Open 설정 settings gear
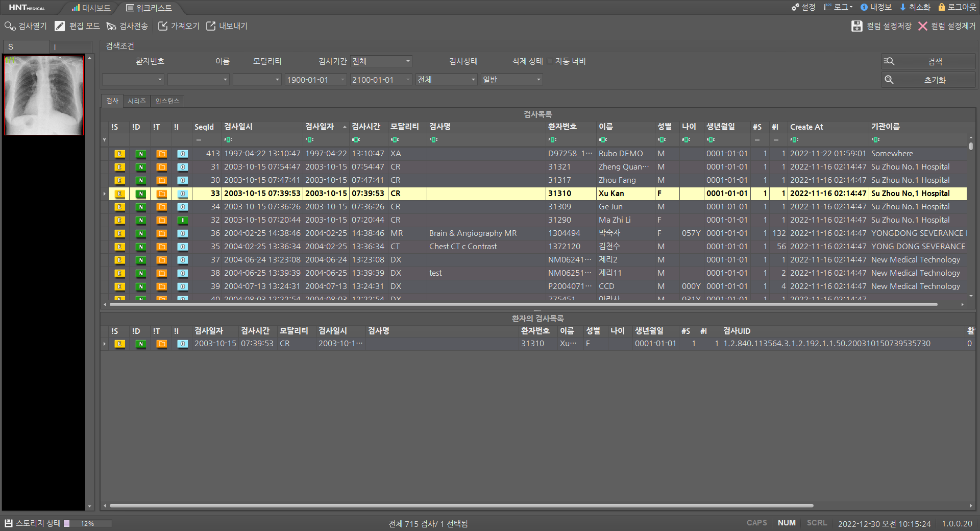980x531 pixels. click(803, 7)
